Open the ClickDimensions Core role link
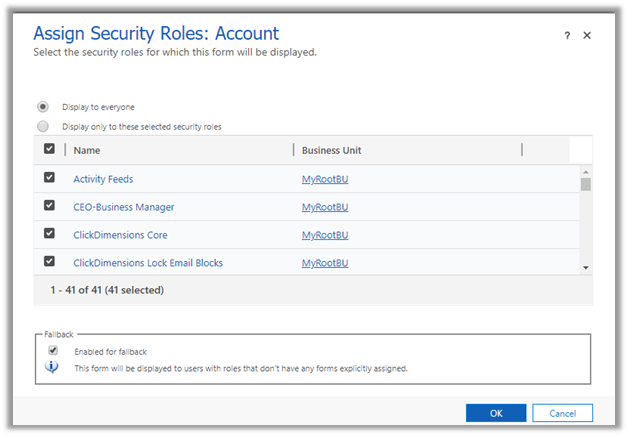The height and width of the screenshot is (436, 628). tap(120, 236)
